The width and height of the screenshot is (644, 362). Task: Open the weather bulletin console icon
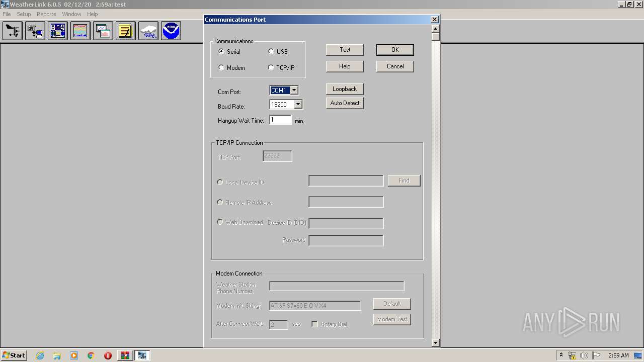coord(58,31)
